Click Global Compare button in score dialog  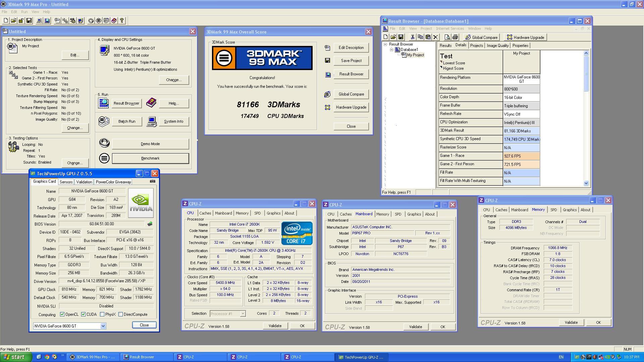point(351,94)
